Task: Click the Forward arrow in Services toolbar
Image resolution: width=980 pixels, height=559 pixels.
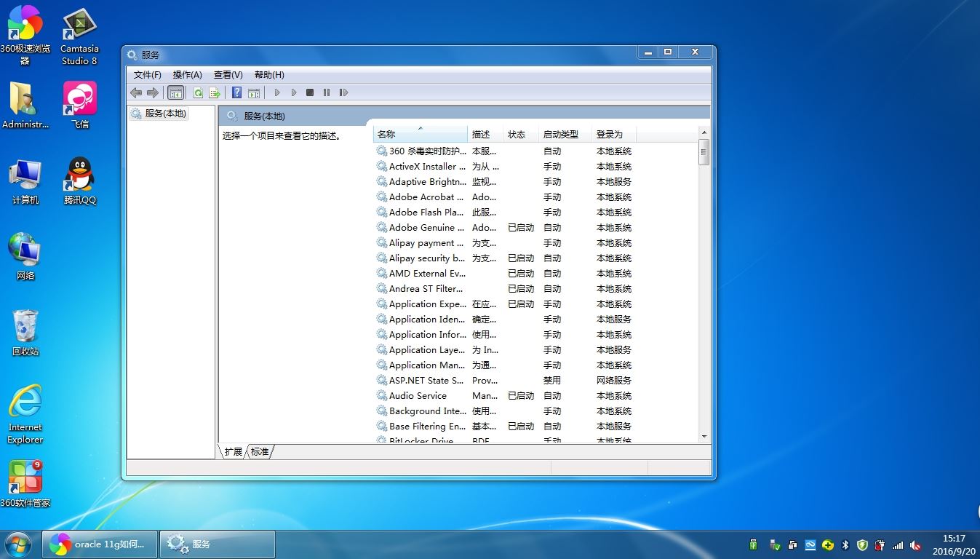Action: (x=153, y=92)
